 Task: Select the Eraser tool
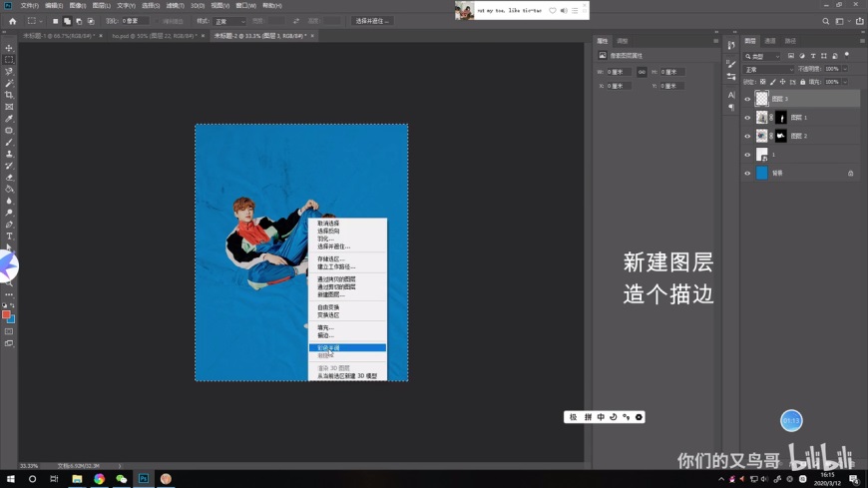point(9,178)
